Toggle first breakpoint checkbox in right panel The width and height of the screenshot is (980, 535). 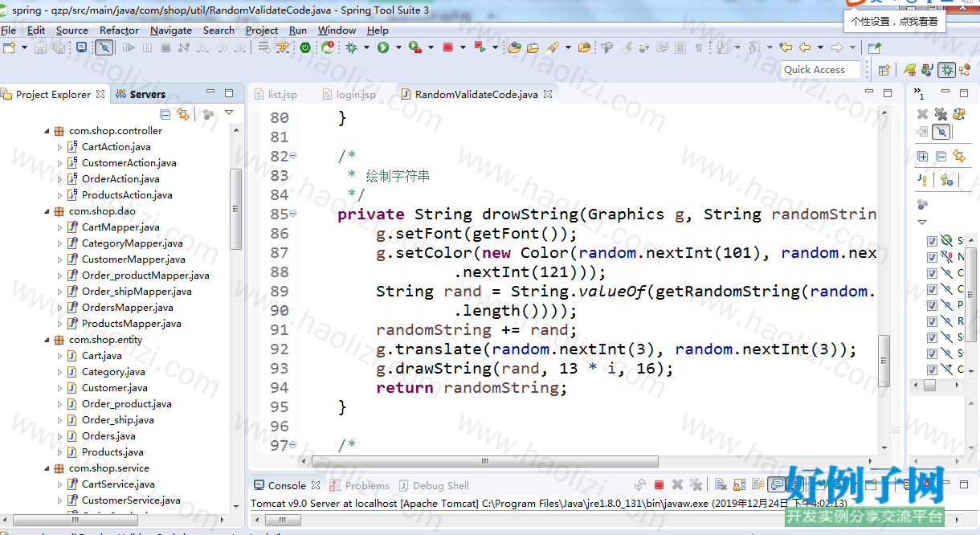point(932,241)
